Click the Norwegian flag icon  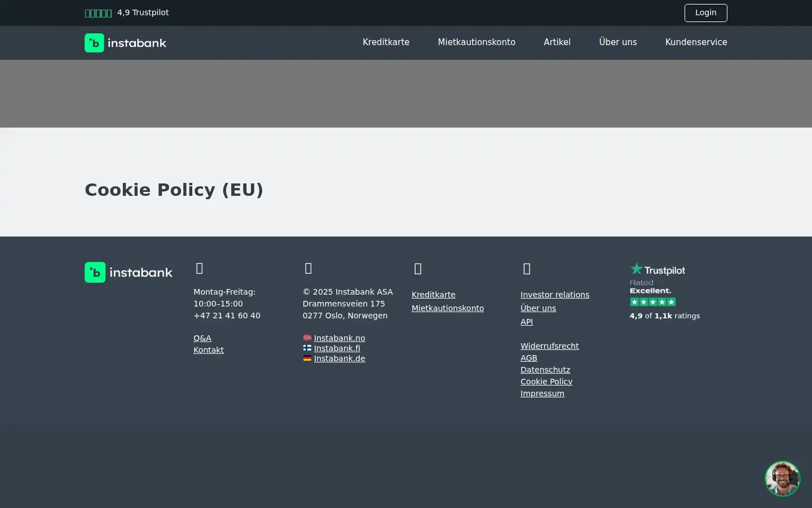tap(307, 338)
